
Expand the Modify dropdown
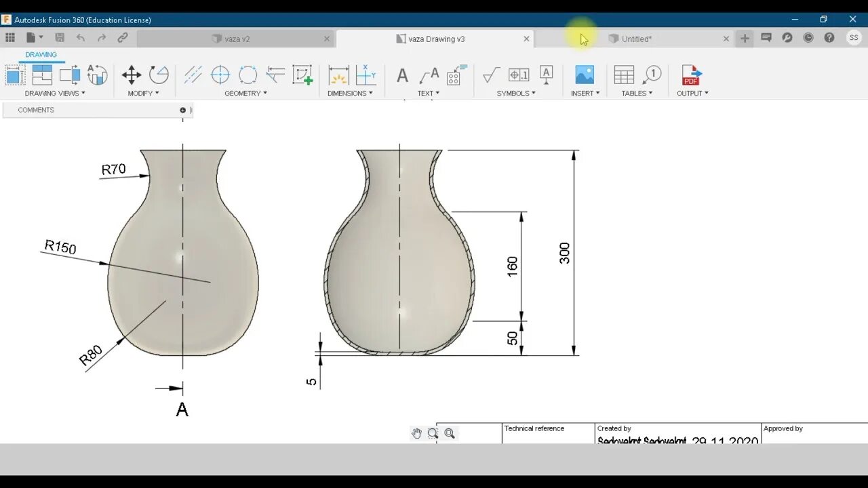tap(143, 94)
